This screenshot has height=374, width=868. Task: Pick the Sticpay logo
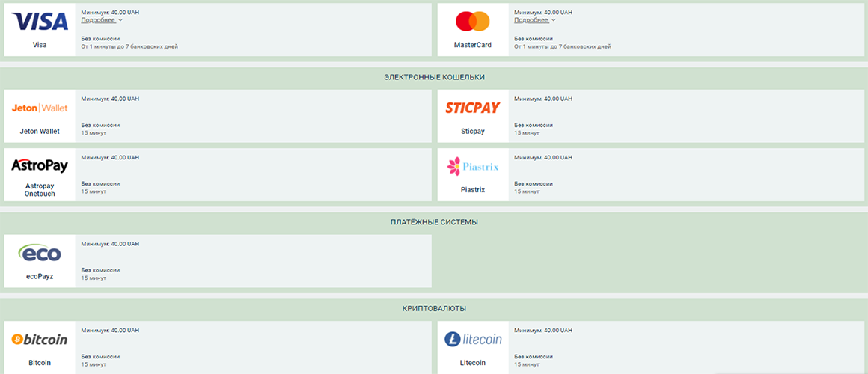[473, 108]
